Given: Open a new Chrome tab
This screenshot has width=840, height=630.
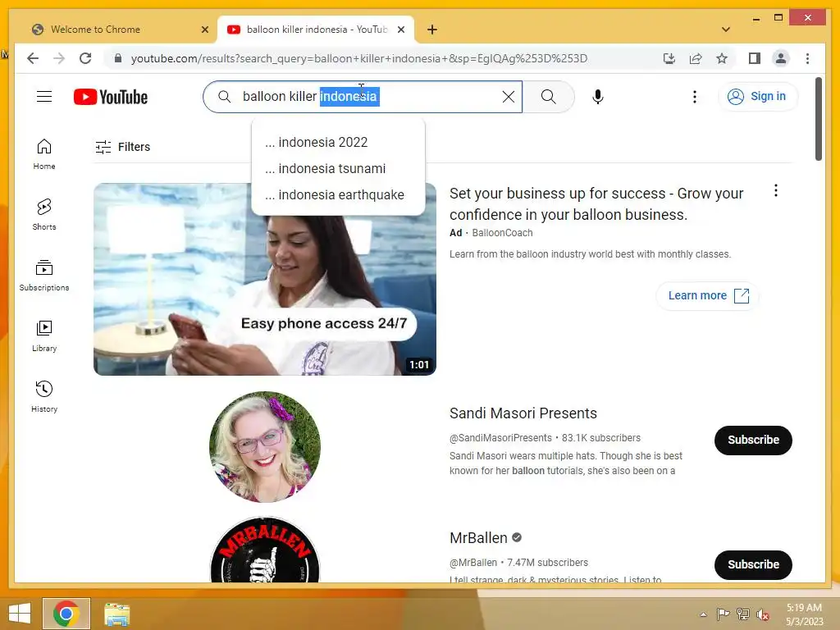Looking at the screenshot, I should [431, 30].
